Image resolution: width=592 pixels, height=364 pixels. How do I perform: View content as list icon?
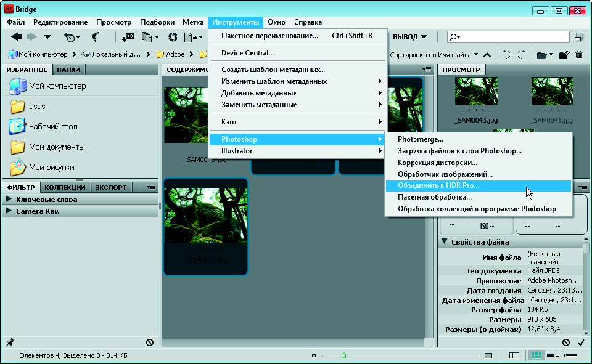coord(570,355)
